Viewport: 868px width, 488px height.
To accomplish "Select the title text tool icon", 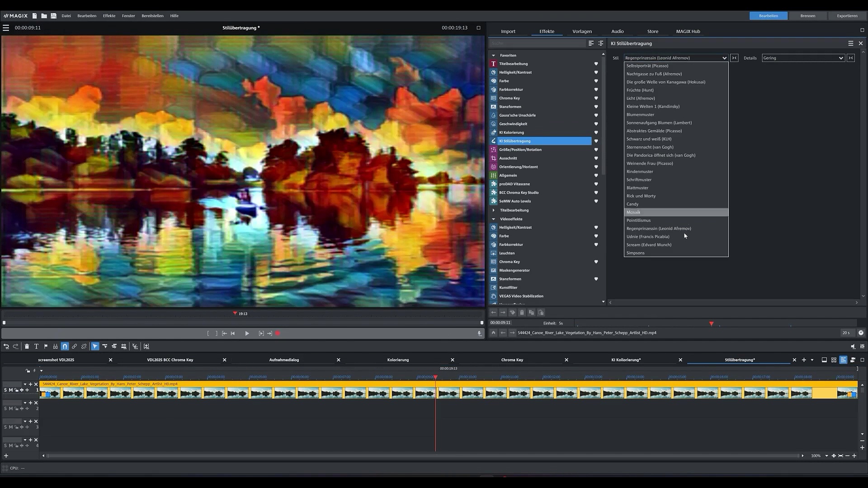I will point(36,347).
